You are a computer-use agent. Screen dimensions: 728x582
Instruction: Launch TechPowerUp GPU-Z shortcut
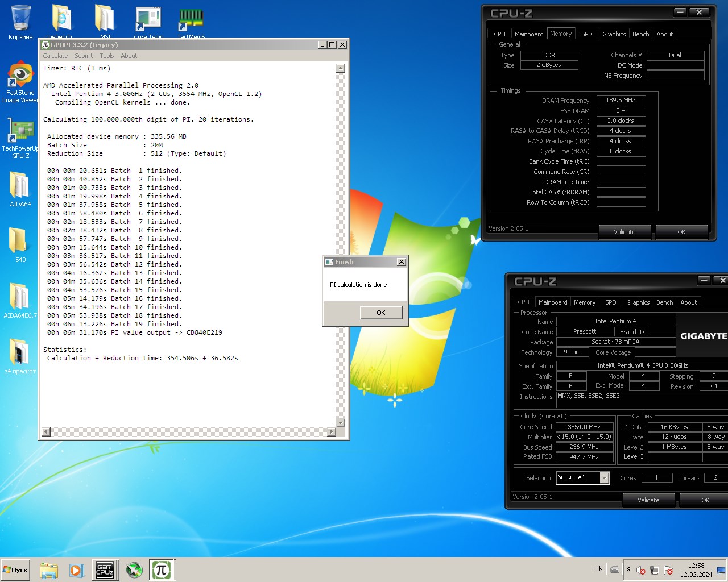point(20,138)
